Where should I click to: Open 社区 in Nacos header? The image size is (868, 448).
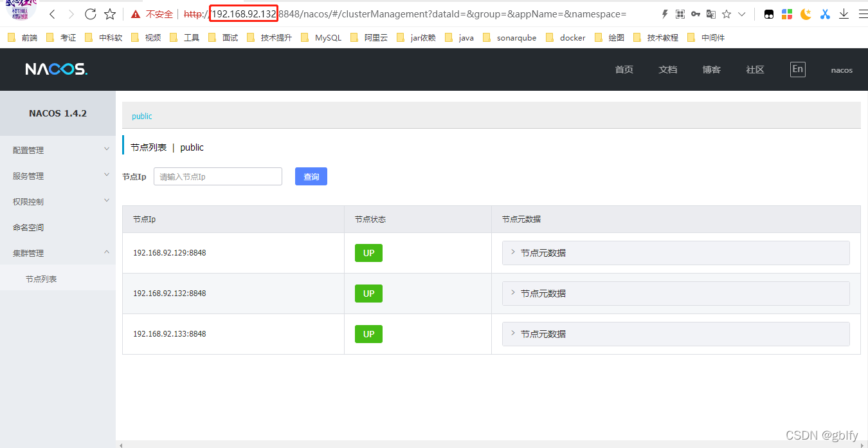click(755, 70)
